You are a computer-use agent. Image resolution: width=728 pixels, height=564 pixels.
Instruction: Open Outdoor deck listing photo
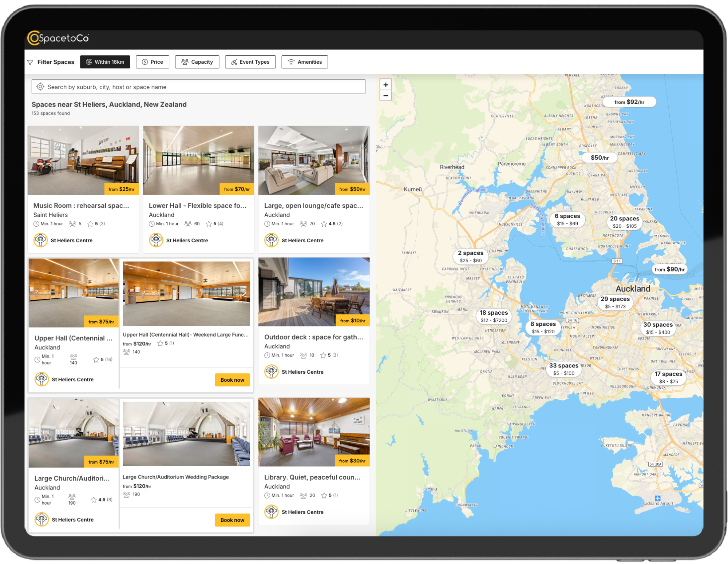click(314, 292)
